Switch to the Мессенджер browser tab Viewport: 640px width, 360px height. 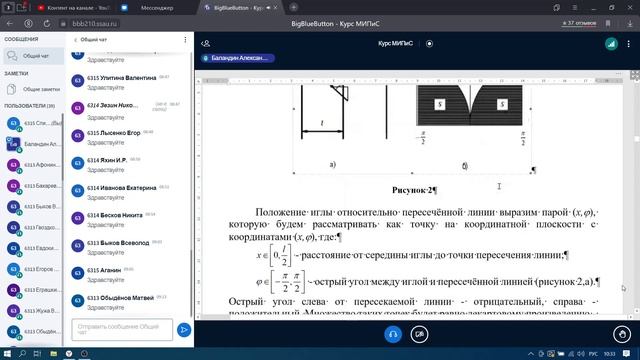click(157, 8)
